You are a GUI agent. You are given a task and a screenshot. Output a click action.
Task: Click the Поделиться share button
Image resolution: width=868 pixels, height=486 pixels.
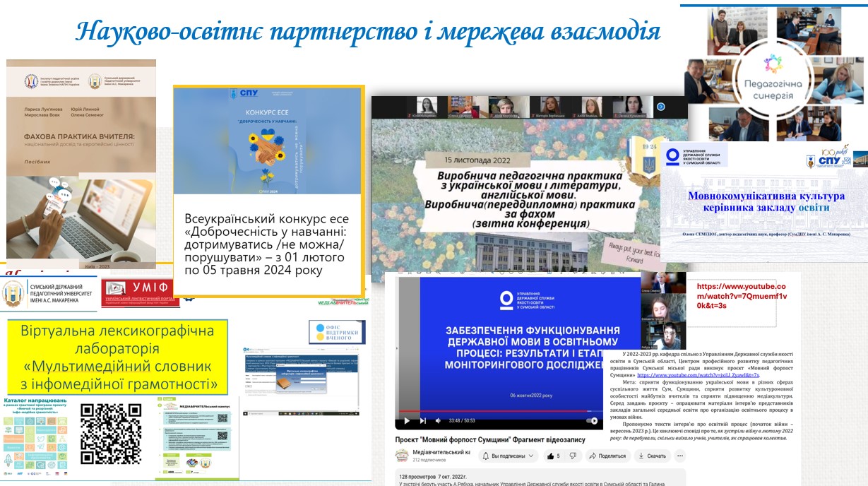tap(607, 456)
